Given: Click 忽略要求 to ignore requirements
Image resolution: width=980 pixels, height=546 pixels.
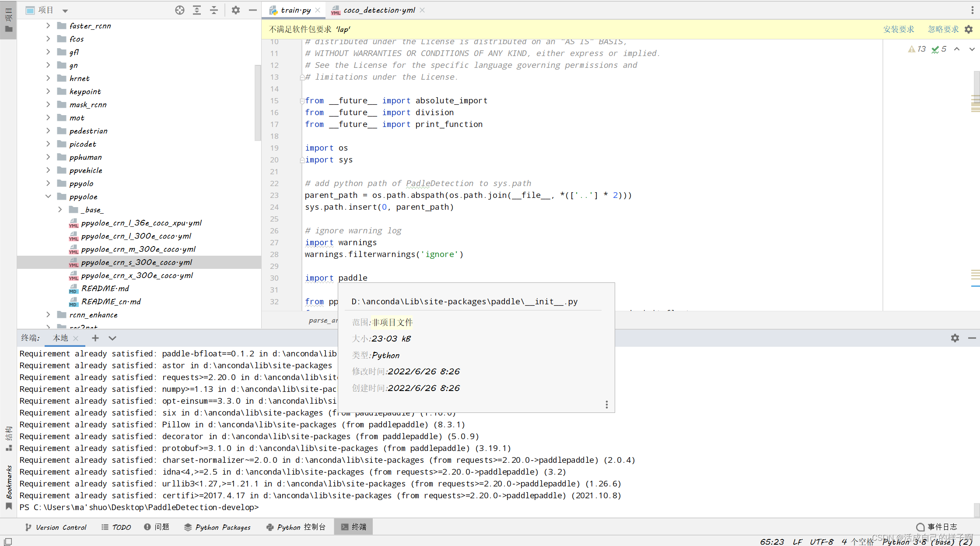Looking at the screenshot, I should point(942,29).
